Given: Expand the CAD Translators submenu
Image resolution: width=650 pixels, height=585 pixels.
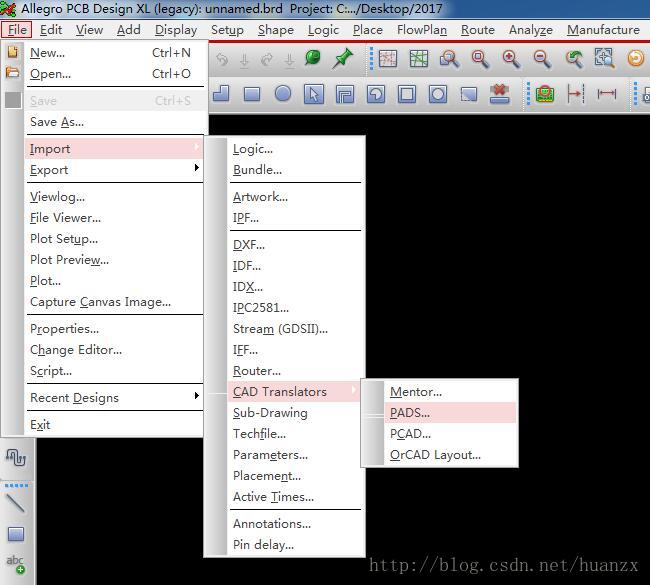Looking at the screenshot, I should click(x=280, y=392).
